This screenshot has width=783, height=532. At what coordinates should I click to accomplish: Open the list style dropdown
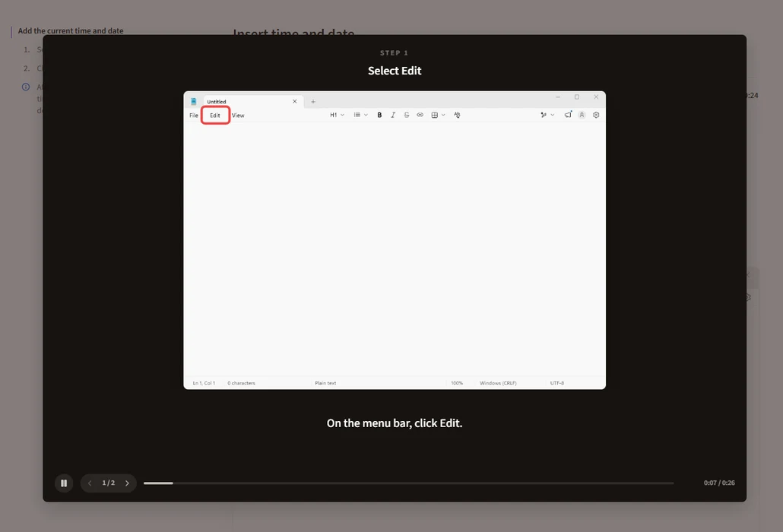tap(360, 115)
